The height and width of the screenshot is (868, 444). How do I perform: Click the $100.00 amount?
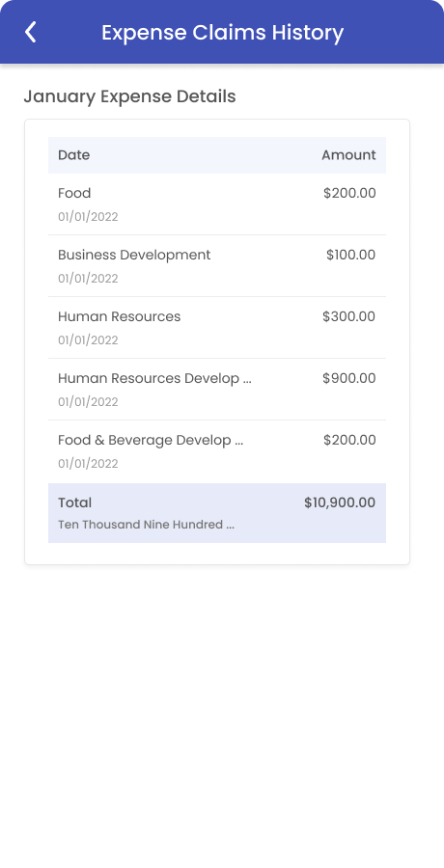click(351, 255)
